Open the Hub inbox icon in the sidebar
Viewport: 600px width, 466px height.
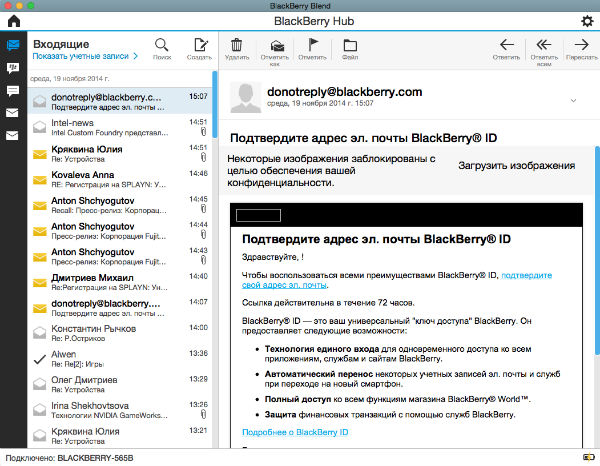13,45
